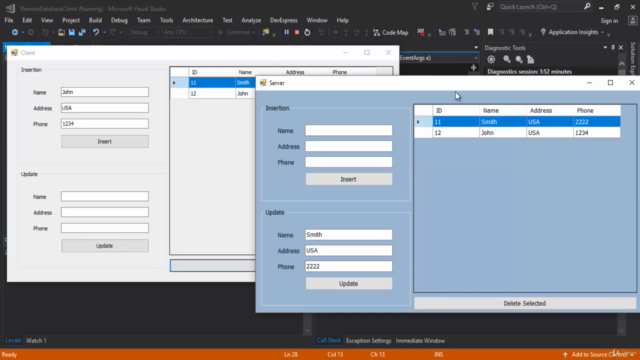The height and width of the screenshot is (360, 640).
Task: Open the Continue button dropdown arrow
Action: coord(253,32)
